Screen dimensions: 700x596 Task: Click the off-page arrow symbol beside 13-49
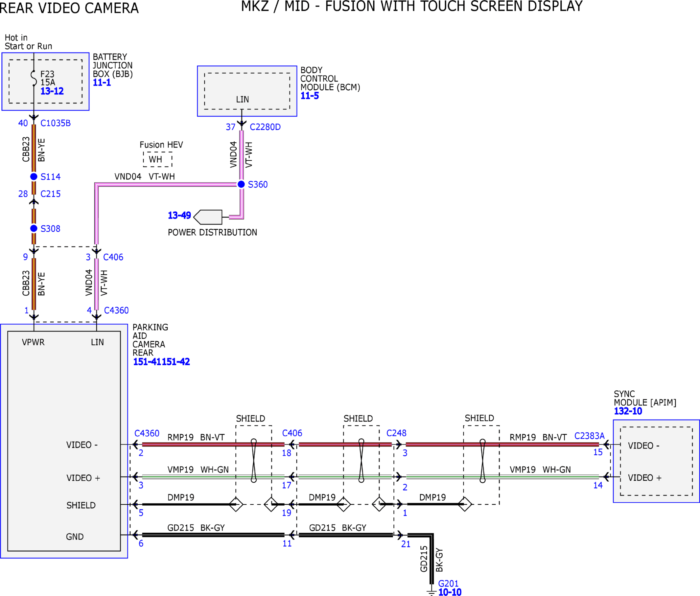click(208, 217)
